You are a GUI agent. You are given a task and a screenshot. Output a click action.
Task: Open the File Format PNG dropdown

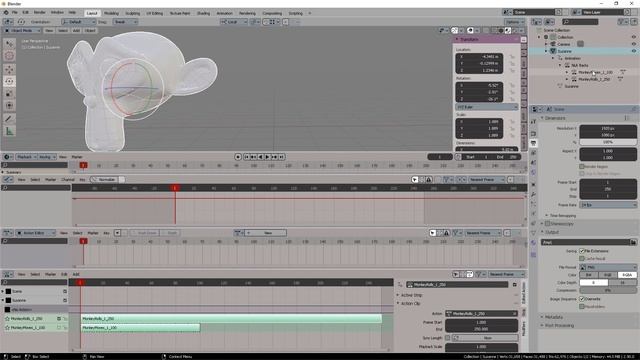click(608, 267)
